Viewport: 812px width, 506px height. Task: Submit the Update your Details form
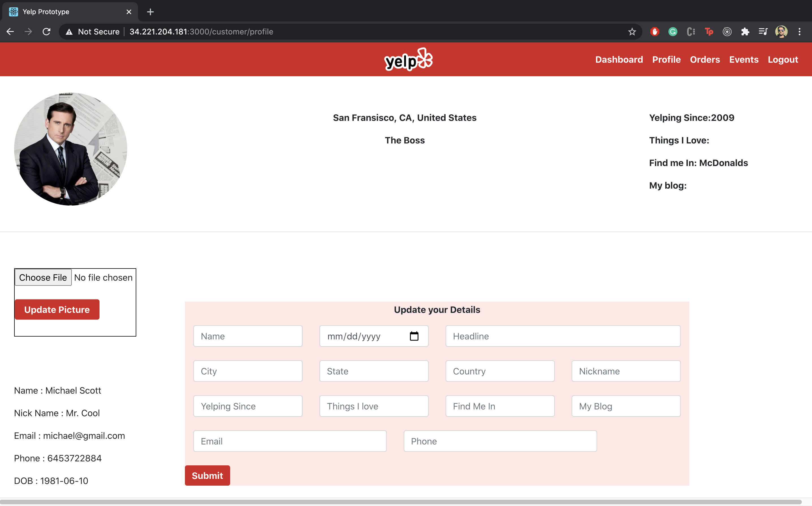207,475
